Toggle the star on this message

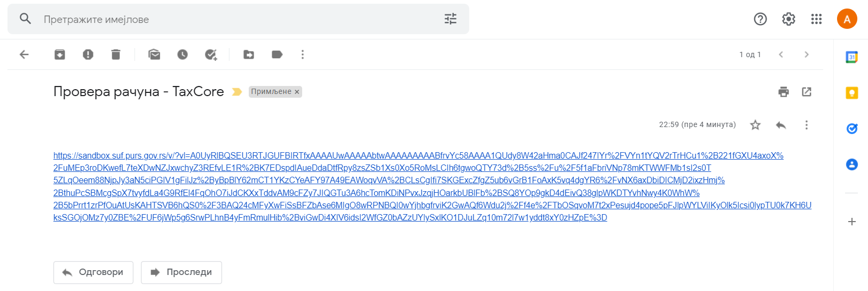[755, 125]
